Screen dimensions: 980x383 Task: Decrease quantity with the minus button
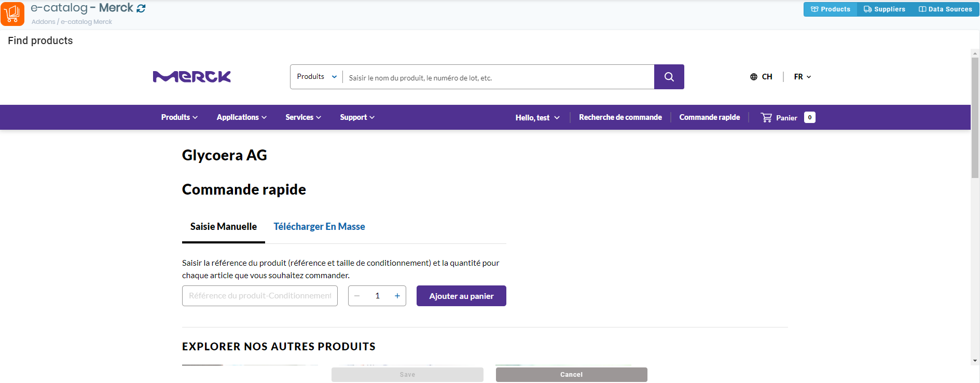pyautogui.click(x=357, y=296)
